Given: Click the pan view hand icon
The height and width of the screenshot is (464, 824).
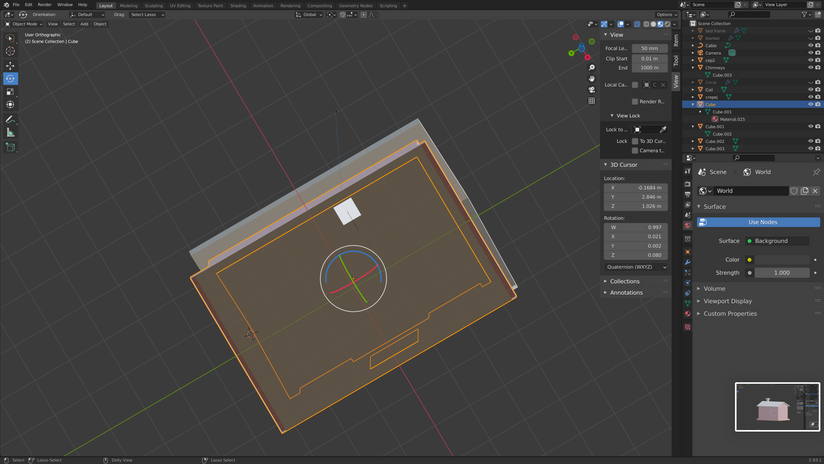Looking at the screenshot, I should [x=592, y=79].
